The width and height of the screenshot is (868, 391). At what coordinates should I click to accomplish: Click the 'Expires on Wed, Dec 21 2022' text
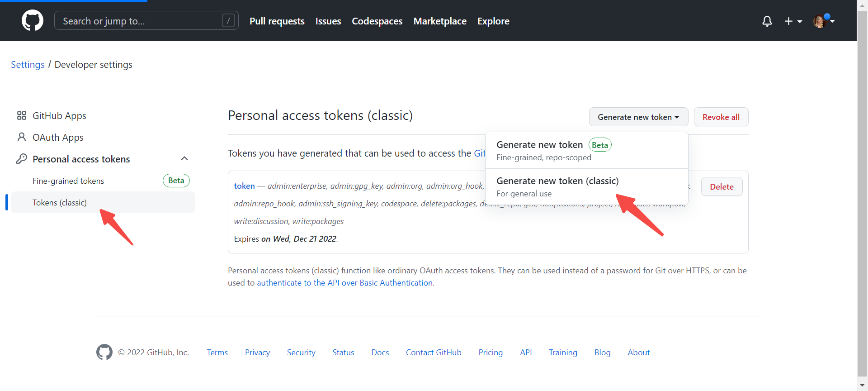coord(286,238)
